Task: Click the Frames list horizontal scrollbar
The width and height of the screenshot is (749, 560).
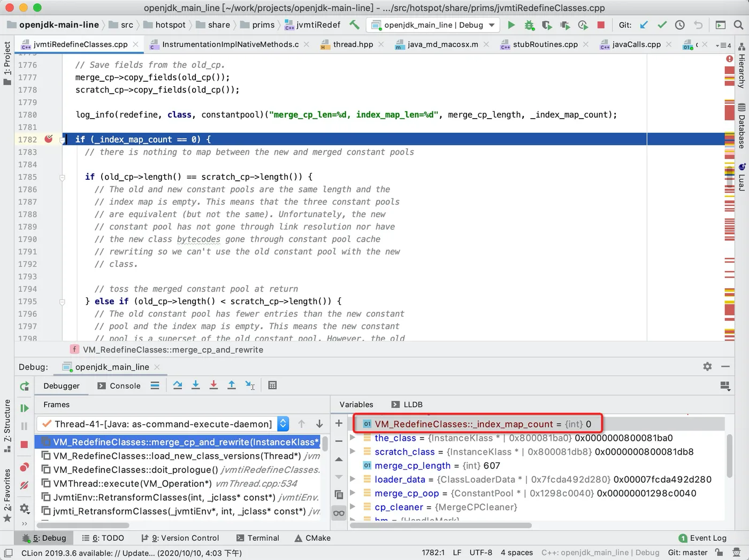Action: (x=83, y=525)
